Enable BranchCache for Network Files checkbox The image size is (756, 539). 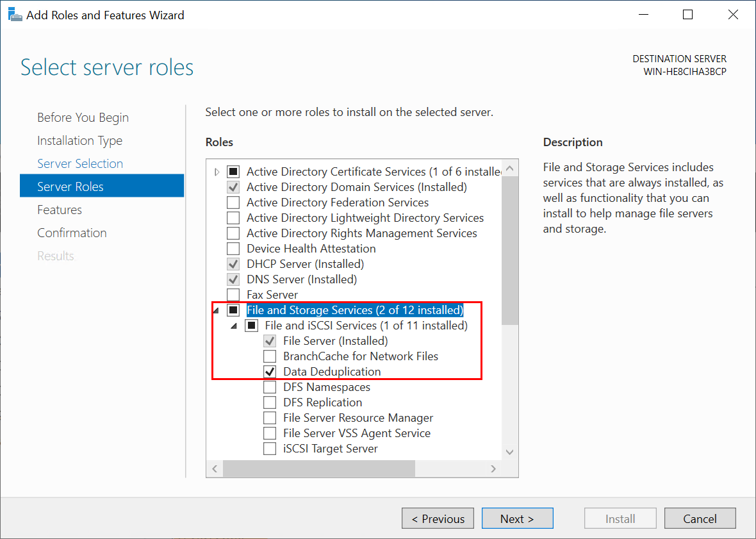pos(270,356)
